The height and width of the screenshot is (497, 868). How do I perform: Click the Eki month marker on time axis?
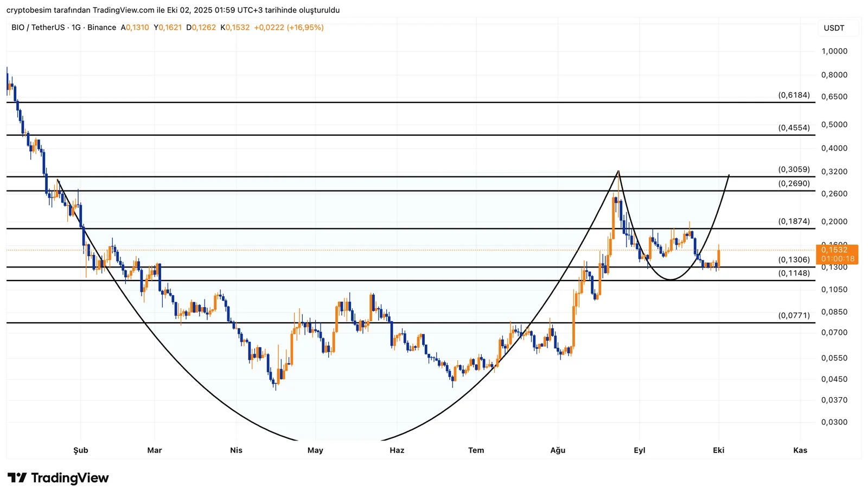(x=719, y=450)
